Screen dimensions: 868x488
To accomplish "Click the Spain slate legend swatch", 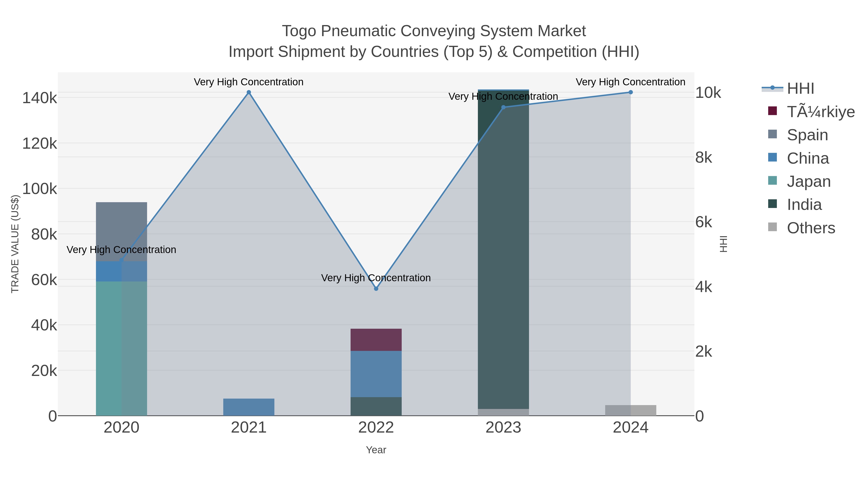I will click(772, 134).
